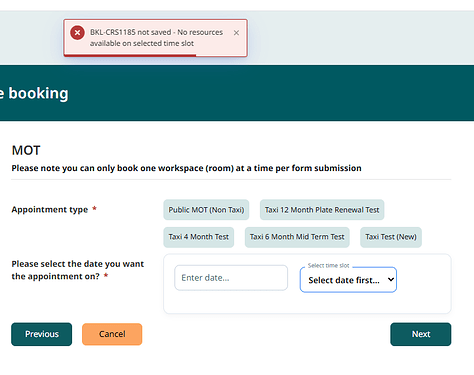Click the red progress bar under notification
474x375 pixels.
[130, 55]
